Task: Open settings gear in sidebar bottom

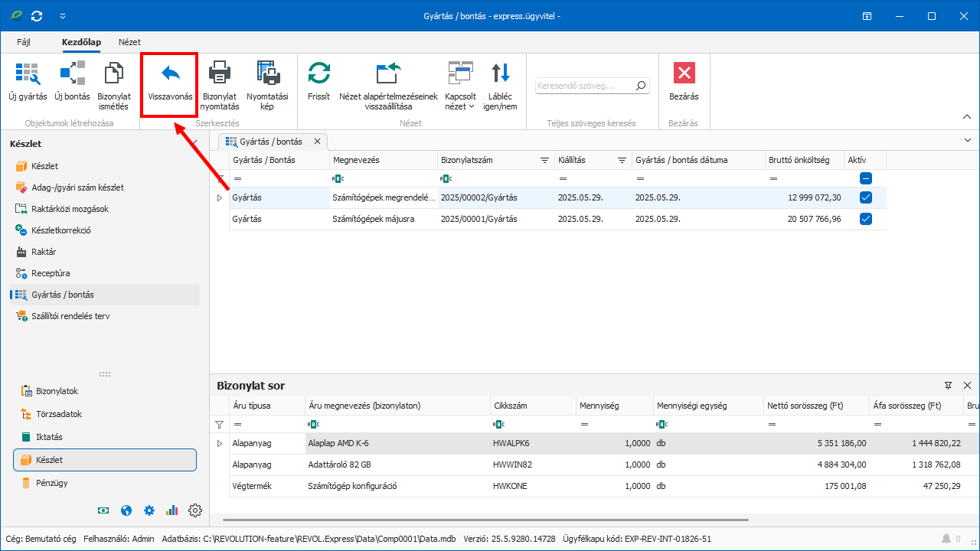Action: (195, 510)
